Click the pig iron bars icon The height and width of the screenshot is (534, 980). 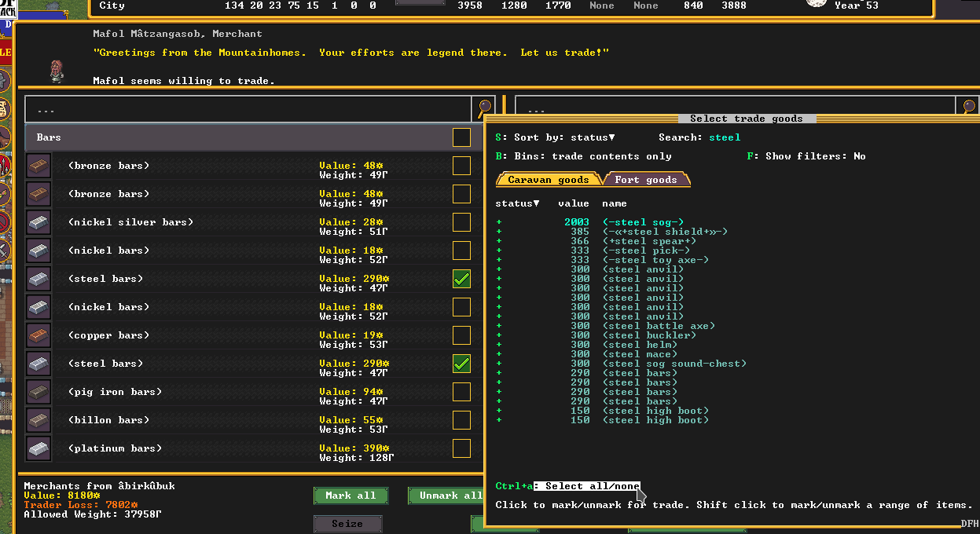coord(39,392)
